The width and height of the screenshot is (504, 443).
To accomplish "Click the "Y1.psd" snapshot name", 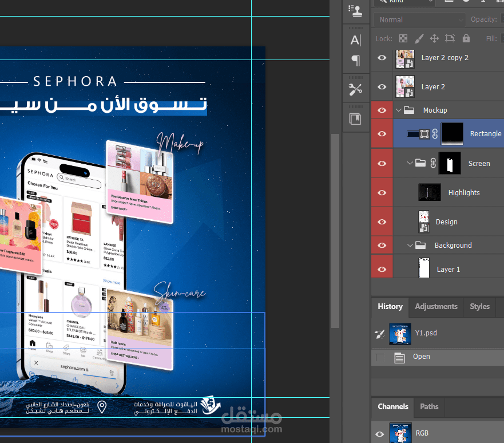I will coord(426,333).
